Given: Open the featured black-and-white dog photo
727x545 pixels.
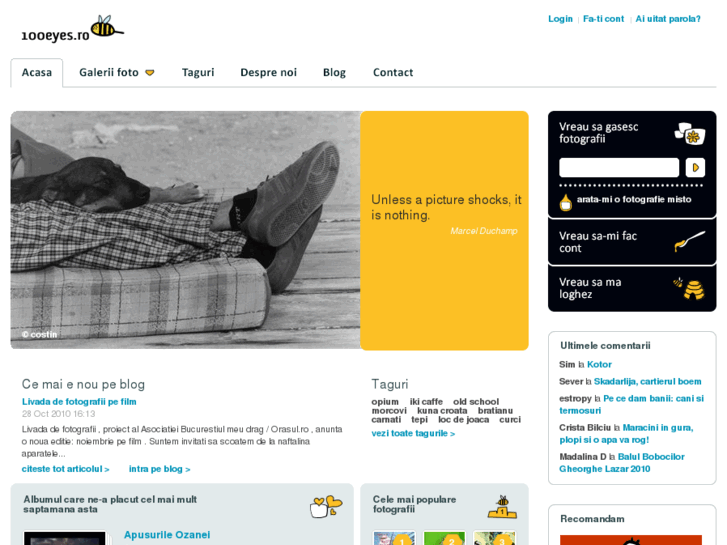Looking at the screenshot, I should point(185,230).
